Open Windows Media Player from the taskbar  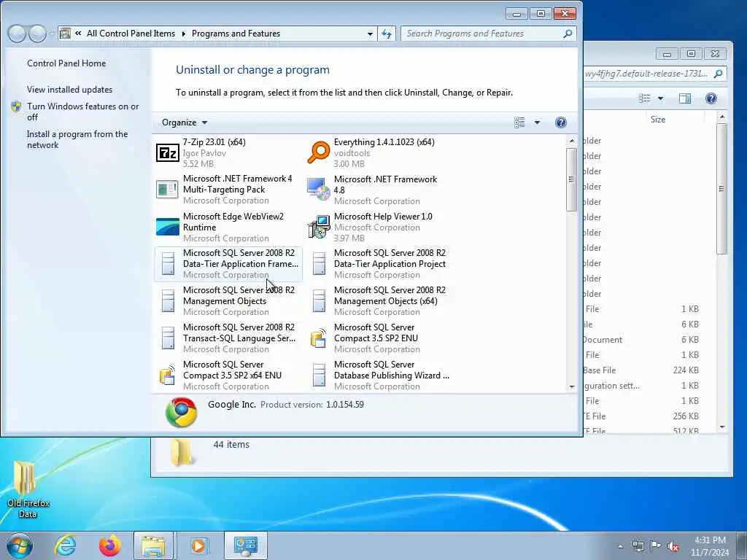click(x=198, y=545)
